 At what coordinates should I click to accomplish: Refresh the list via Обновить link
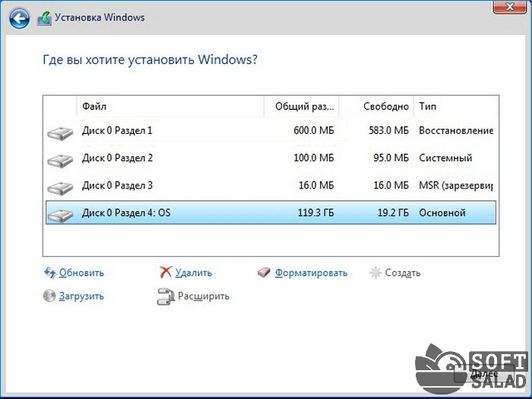[81, 273]
